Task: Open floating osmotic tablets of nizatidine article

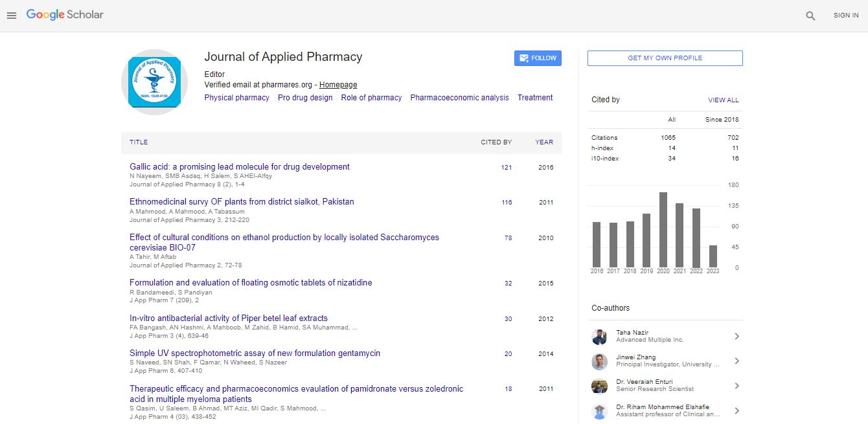Action: tap(251, 282)
